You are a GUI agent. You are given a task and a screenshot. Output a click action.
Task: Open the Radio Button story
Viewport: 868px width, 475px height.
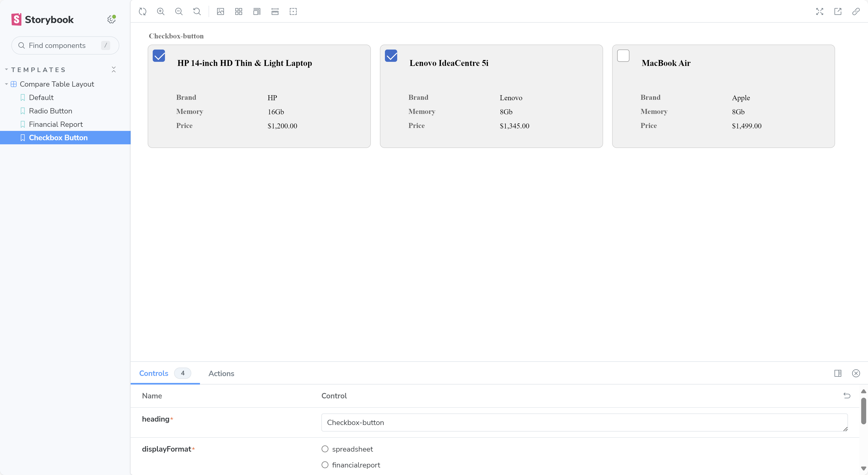[50, 111]
